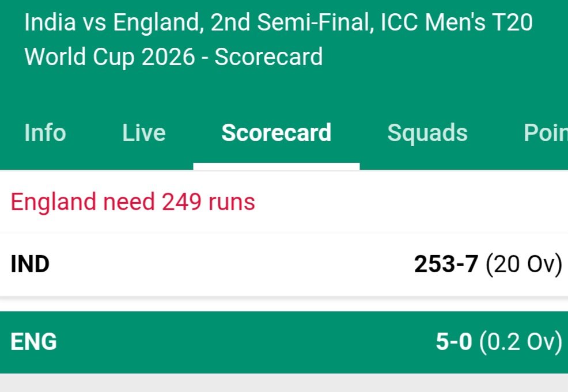
Task: Tap 'ICC Men's T20' in the title
Action: pyautogui.click(x=456, y=24)
